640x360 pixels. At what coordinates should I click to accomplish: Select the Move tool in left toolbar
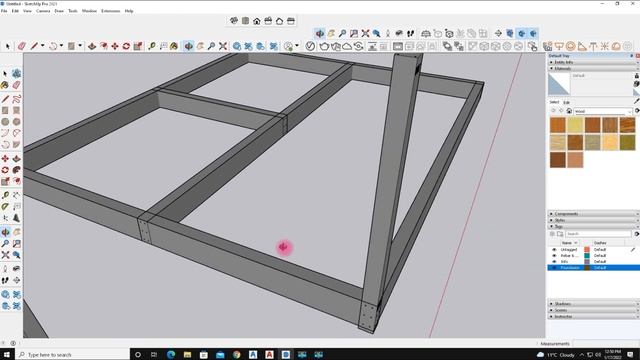(x=5, y=158)
